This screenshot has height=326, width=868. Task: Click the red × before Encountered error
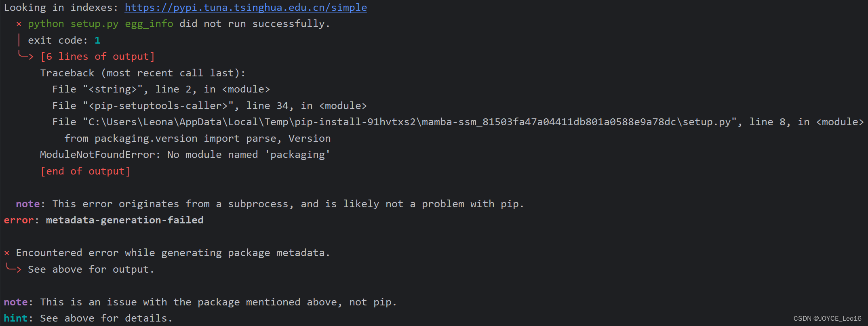coord(6,253)
